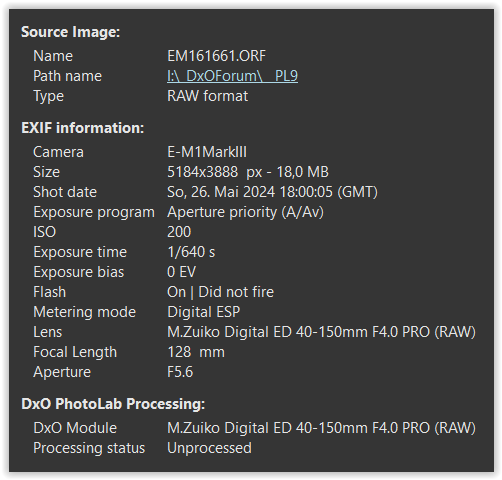
Task: Click the 128 mm focal length value
Action: click(196, 352)
